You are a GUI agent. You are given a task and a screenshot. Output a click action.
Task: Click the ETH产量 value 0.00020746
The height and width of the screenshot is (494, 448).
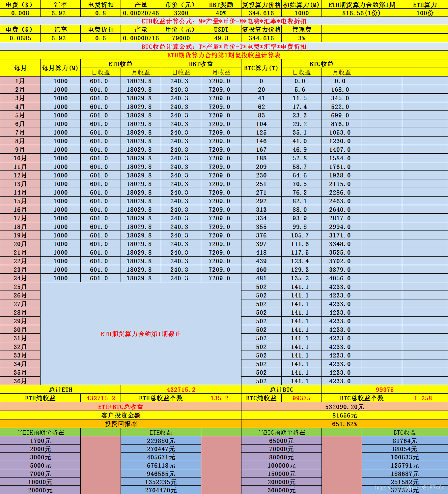141,13
